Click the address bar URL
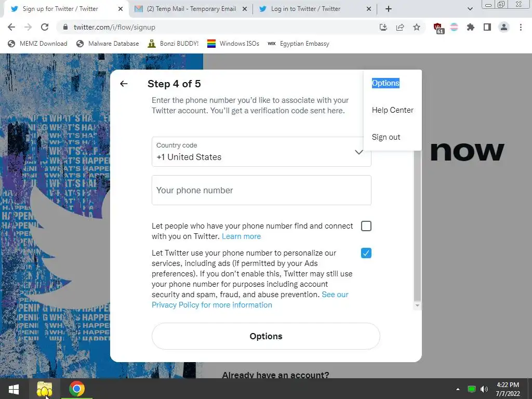532x399 pixels. pos(114,27)
